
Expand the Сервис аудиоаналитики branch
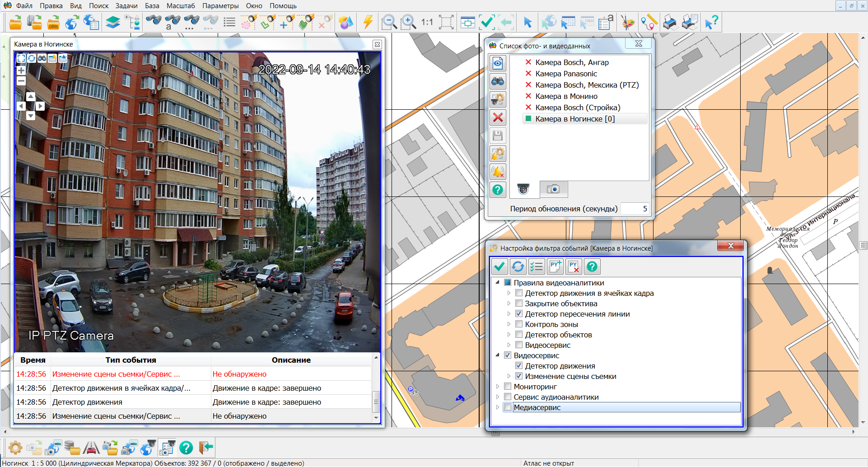click(x=497, y=397)
